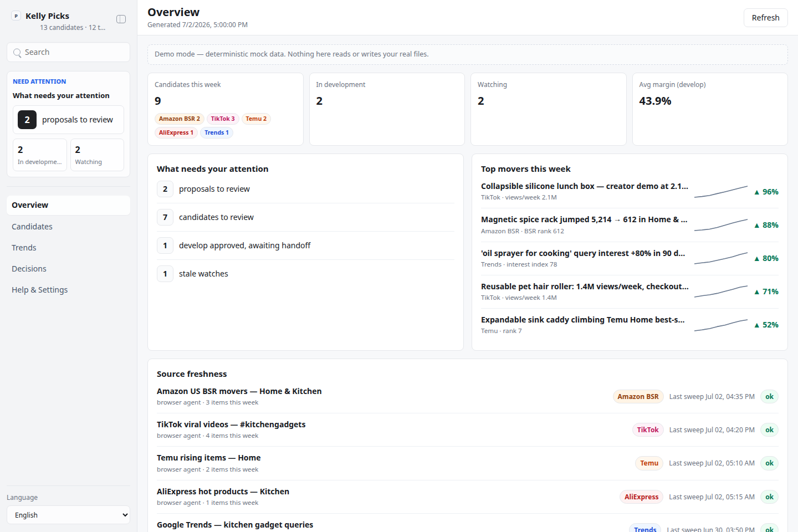Click the AliExpress 1 tag
Image resolution: width=798 pixels, height=532 pixels.
176,132
